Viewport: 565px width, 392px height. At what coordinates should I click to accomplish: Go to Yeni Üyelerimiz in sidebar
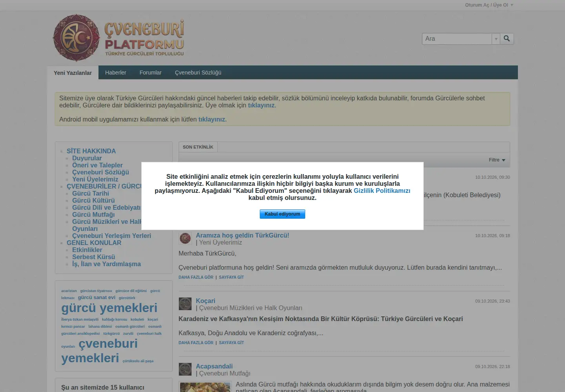95,179
